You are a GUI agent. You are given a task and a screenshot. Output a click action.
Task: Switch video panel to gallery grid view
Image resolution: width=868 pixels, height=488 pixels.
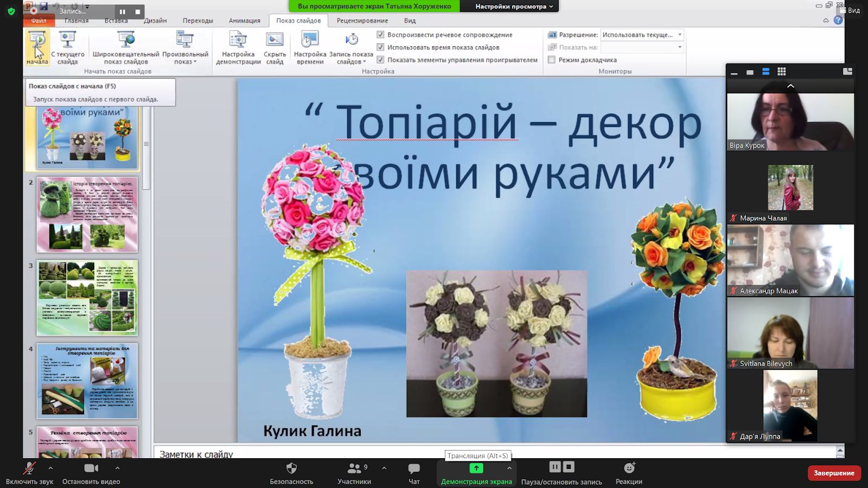point(781,72)
